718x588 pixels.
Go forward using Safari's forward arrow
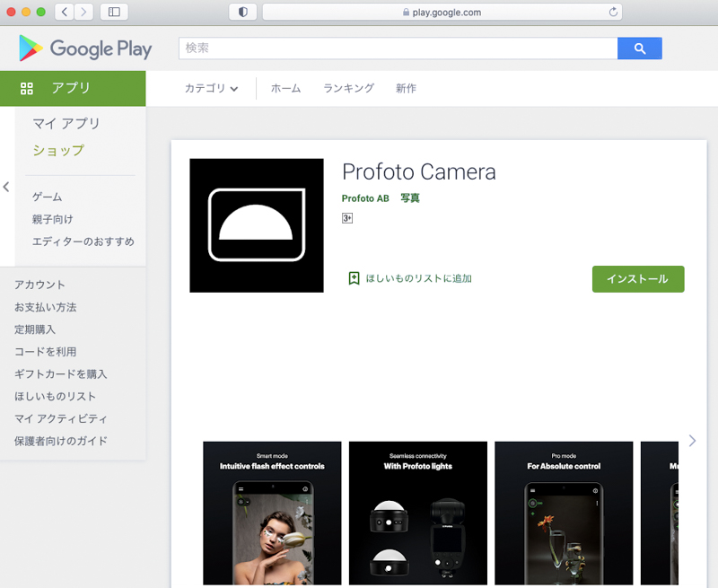[x=83, y=12]
